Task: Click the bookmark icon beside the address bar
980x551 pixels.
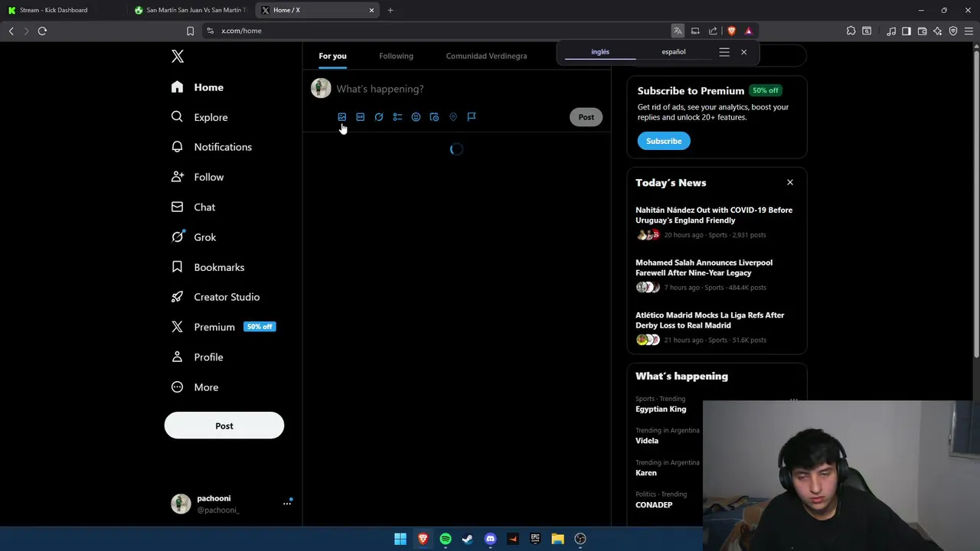Action: (190, 31)
